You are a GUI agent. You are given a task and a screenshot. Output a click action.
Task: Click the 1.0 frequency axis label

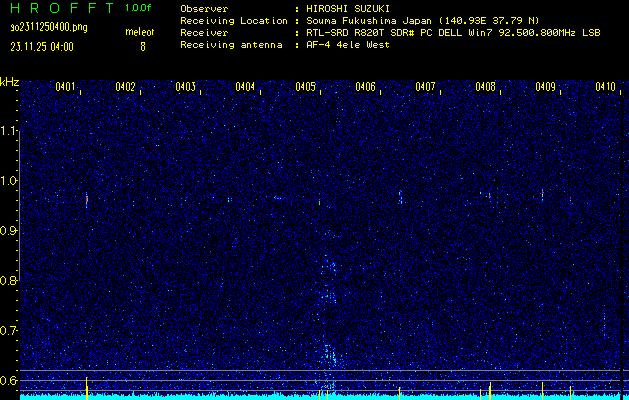(x=9, y=181)
